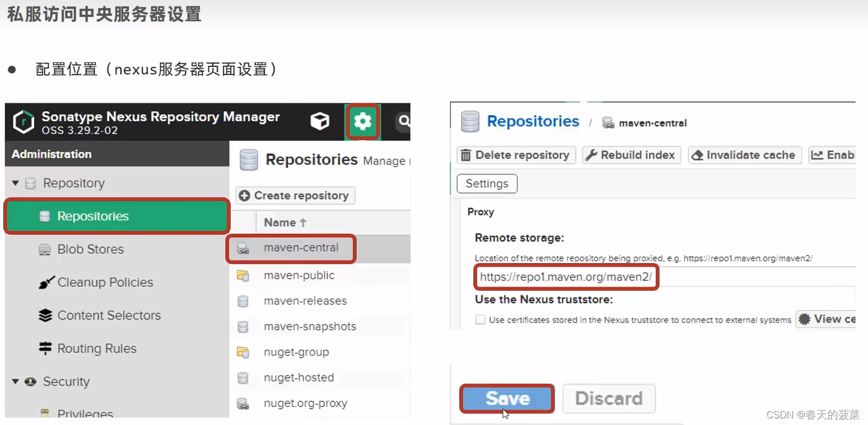Select the nuget.org-proxy repository row
Screen dimensions: 868x425
(x=320, y=403)
